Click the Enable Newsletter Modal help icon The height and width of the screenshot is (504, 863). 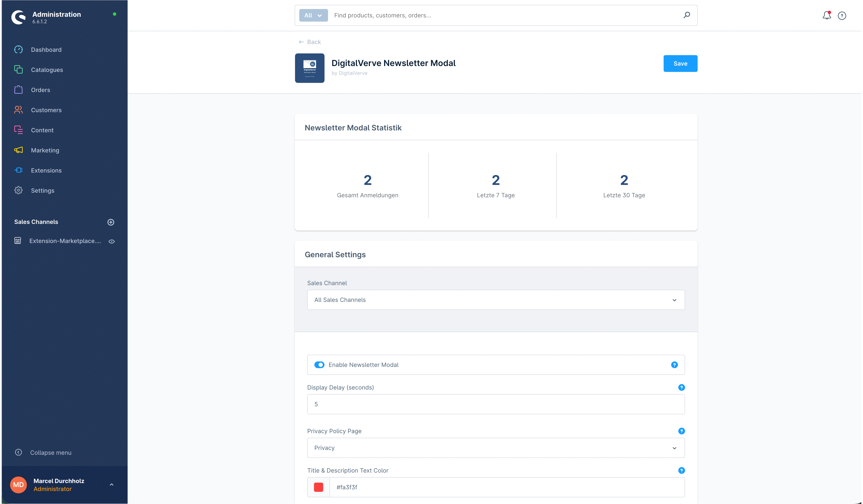[x=674, y=365]
